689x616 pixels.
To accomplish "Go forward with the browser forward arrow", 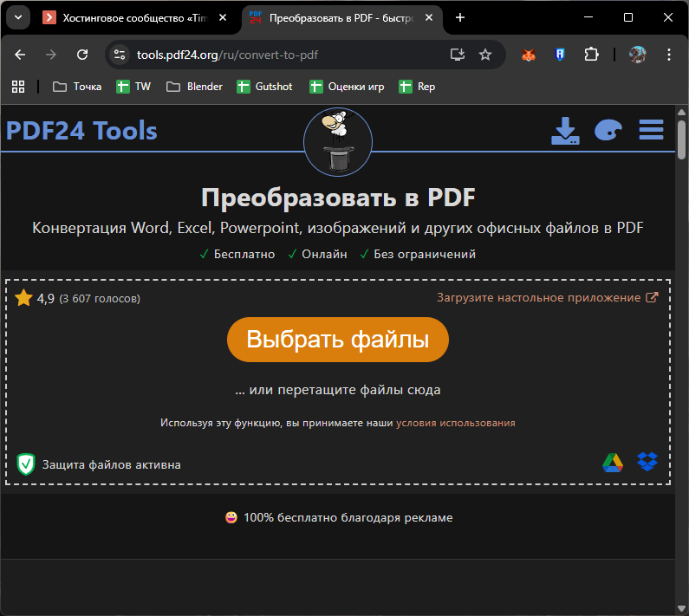I will 51,55.
